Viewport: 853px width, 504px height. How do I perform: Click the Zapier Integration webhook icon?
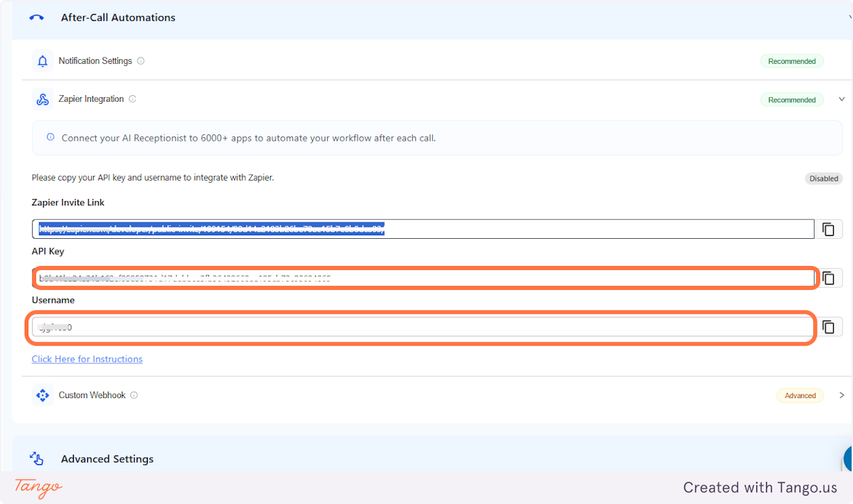(43, 100)
